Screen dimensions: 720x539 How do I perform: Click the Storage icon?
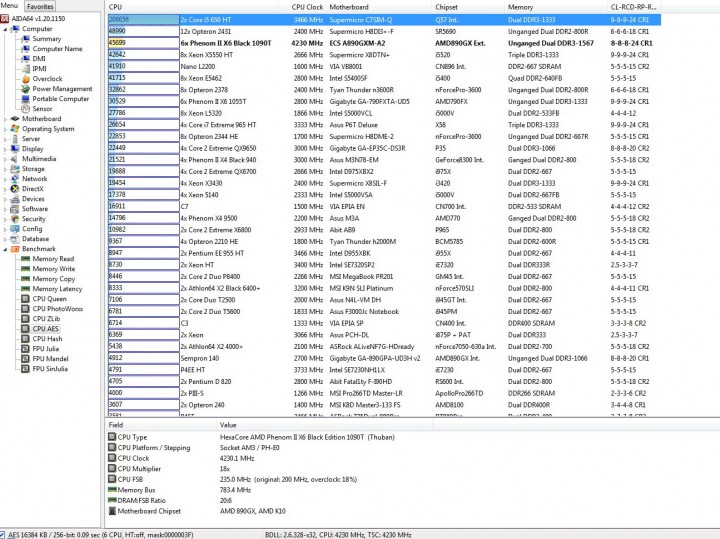click(x=16, y=169)
